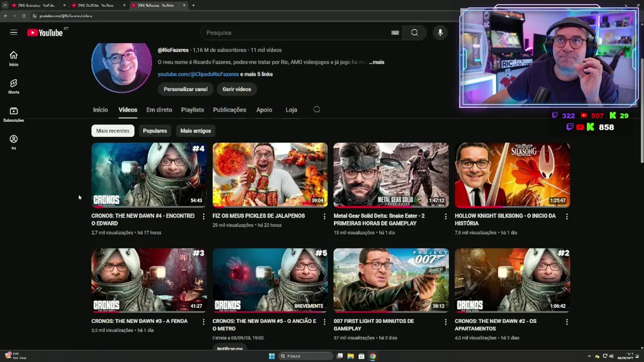
Task: Open Shorts in the sidebar
Action: coord(14,86)
